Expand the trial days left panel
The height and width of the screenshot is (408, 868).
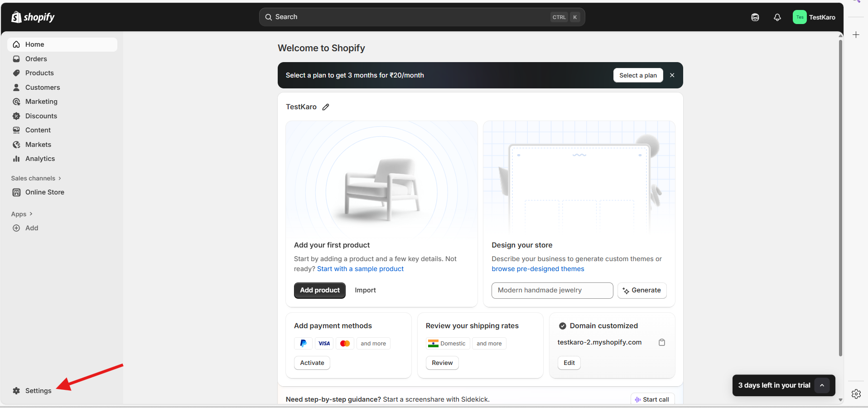[822, 385]
